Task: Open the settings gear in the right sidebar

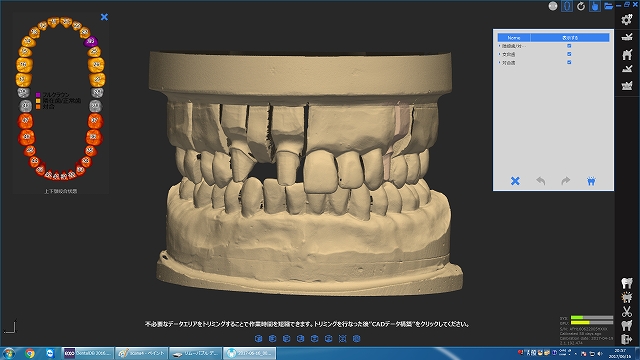Action: [x=627, y=19]
